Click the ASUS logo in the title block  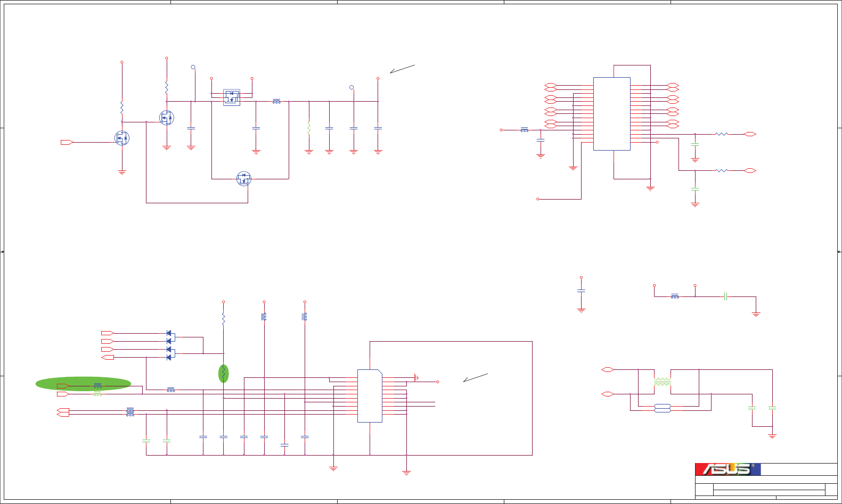click(x=727, y=469)
